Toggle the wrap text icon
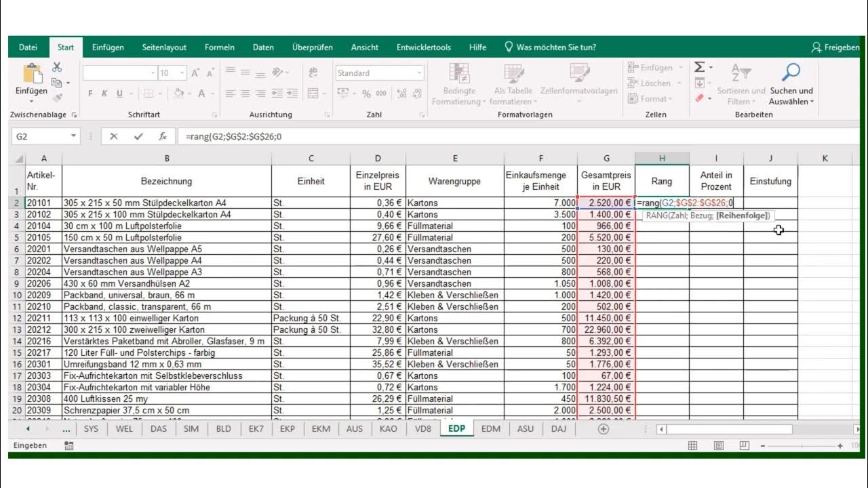The height and width of the screenshot is (488, 868). click(313, 73)
